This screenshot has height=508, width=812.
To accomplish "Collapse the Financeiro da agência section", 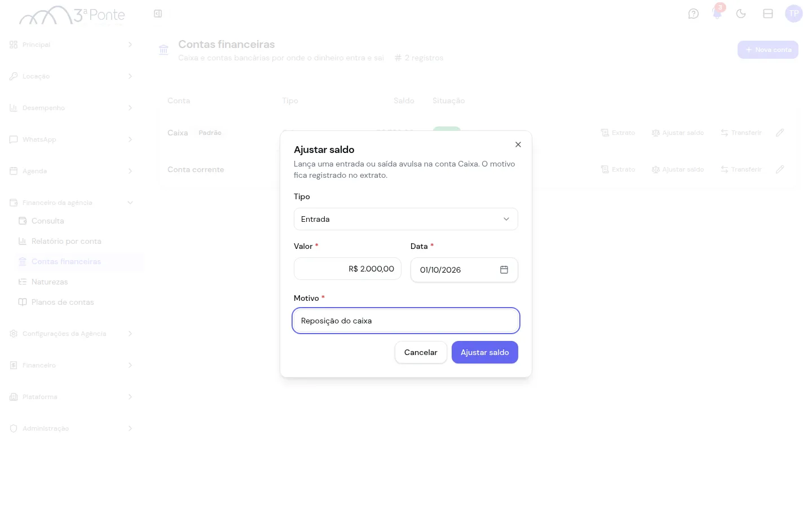I will [71, 203].
